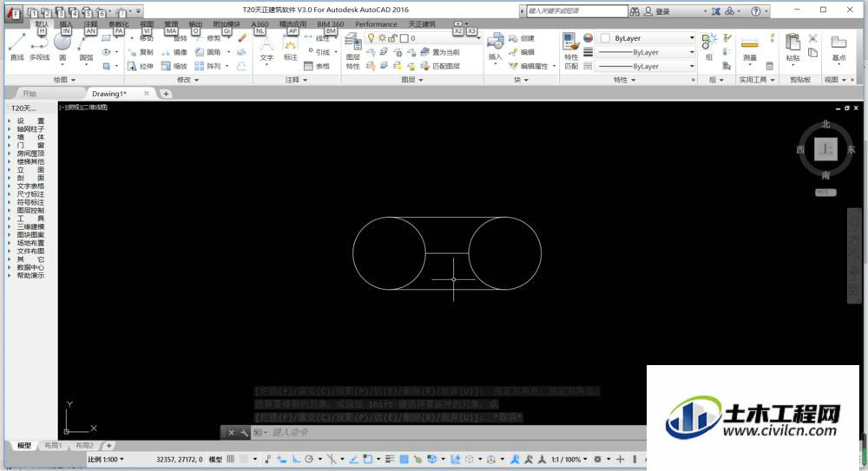Open 图层特性 layer properties manager
The image size is (868, 471).
352,49
